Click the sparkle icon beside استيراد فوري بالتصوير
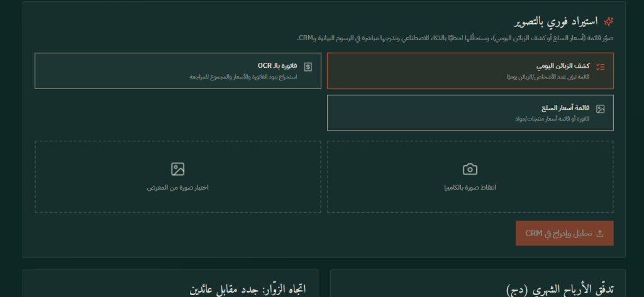Viewport: 644px width, 297px height. pos(609,21)
